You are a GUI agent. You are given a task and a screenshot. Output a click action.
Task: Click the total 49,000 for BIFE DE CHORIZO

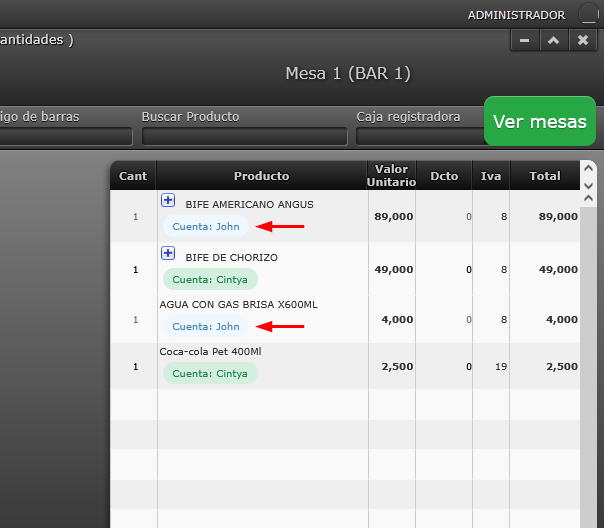pyautogui.click(x=558, y=270)
